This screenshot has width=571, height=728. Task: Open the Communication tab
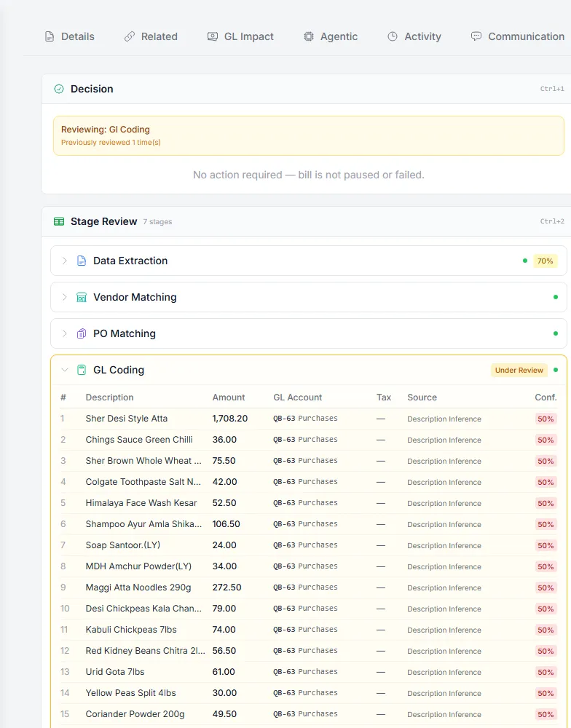pyautogui.click(x=517, y=36)
